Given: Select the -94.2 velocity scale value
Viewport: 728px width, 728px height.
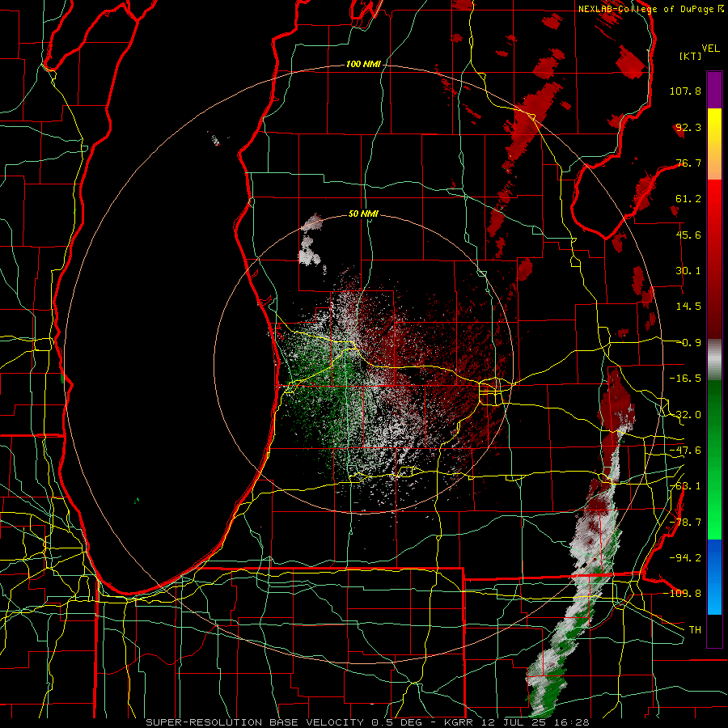Looking at the screenshot, I should (685, 557).
